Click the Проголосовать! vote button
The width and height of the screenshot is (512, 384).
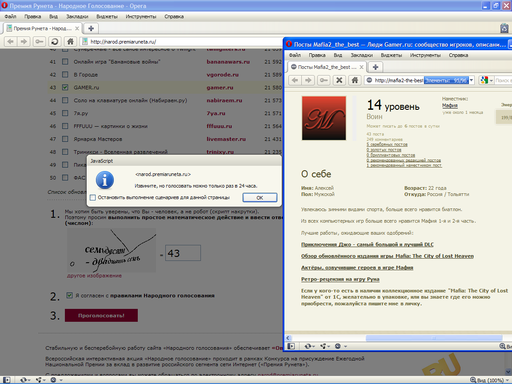pos(101,315)
